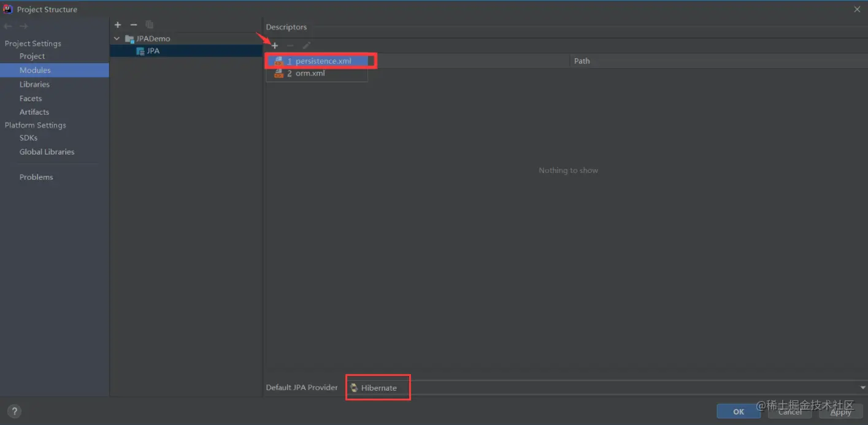The height and width of the screenshot is (425, 868).
Task: Open the SDKs settings page
Action: (28, 138)
